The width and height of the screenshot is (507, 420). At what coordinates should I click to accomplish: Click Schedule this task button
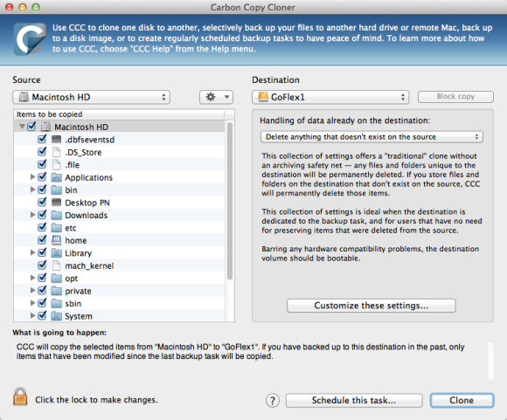click(354, 400)
